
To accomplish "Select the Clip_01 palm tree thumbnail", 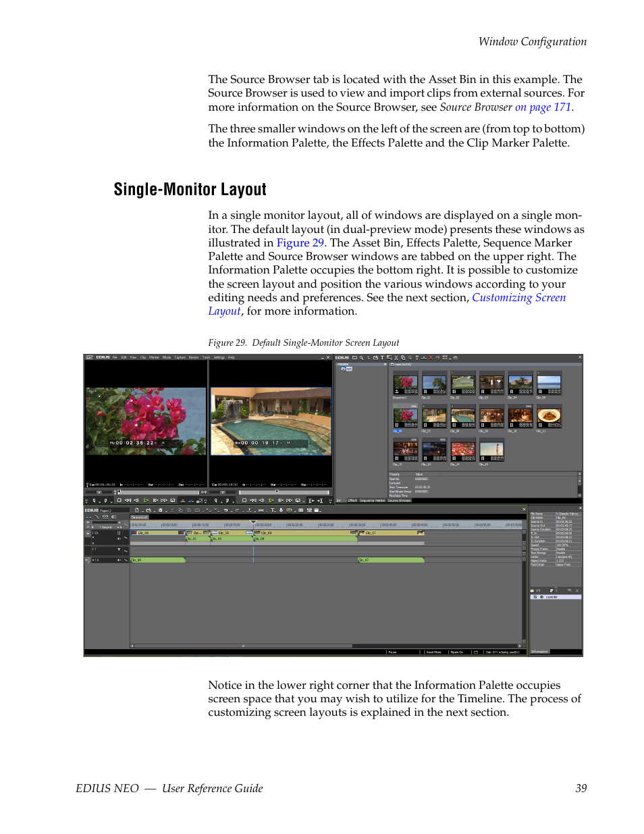I will pyautogui.click(x=434, y=383).
